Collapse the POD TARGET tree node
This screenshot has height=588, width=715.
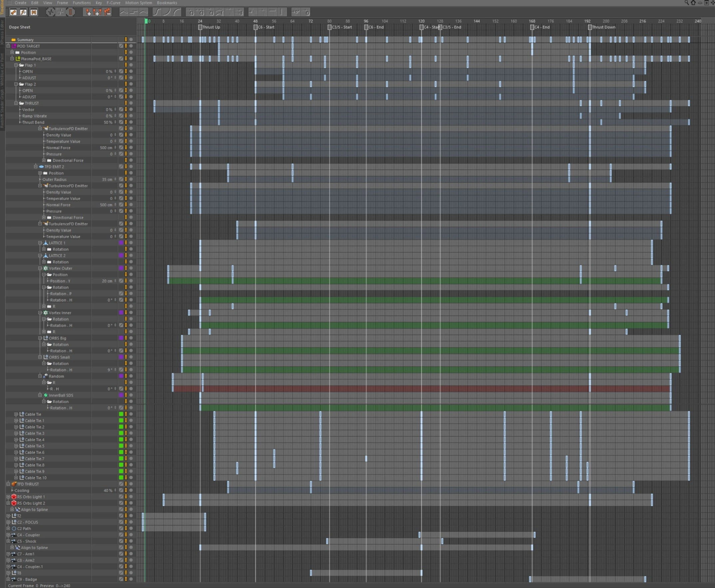tap(8, 46)
